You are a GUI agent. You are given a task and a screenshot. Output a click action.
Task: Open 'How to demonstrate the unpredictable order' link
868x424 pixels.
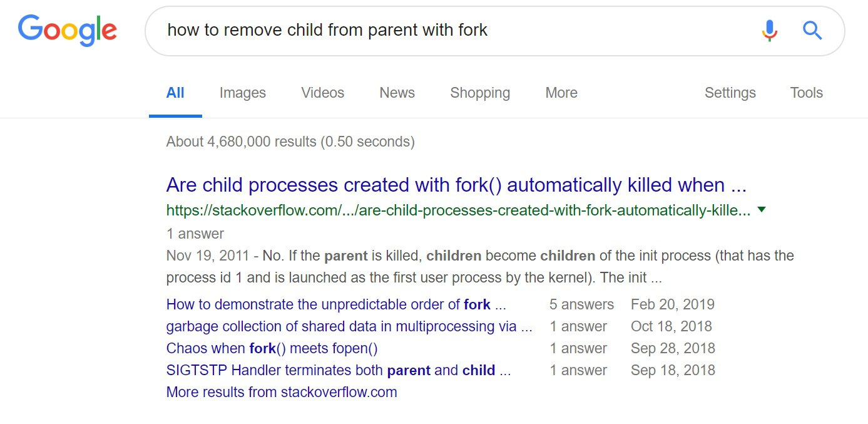click(x=336, y=305)
